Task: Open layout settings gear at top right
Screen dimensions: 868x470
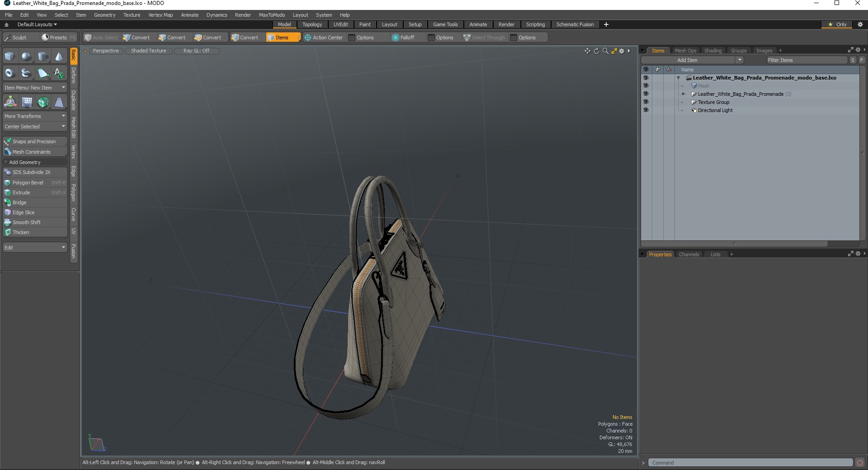Action: pos(860,24)
